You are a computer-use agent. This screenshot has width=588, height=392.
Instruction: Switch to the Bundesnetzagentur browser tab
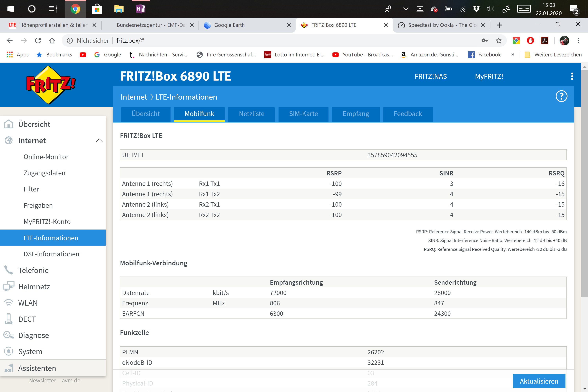pyautogui.click(x=150, y=25)
